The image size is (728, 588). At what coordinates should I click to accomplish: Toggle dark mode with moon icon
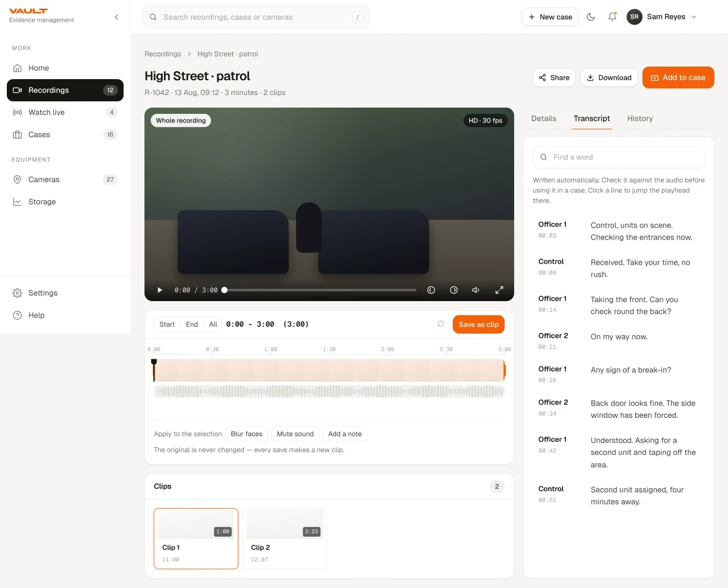click(591, 17)
